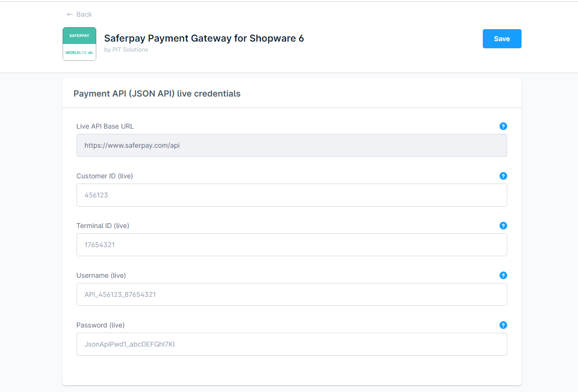
Task: Click the Saferpay Worldline plugin logo
Action: 79,44
